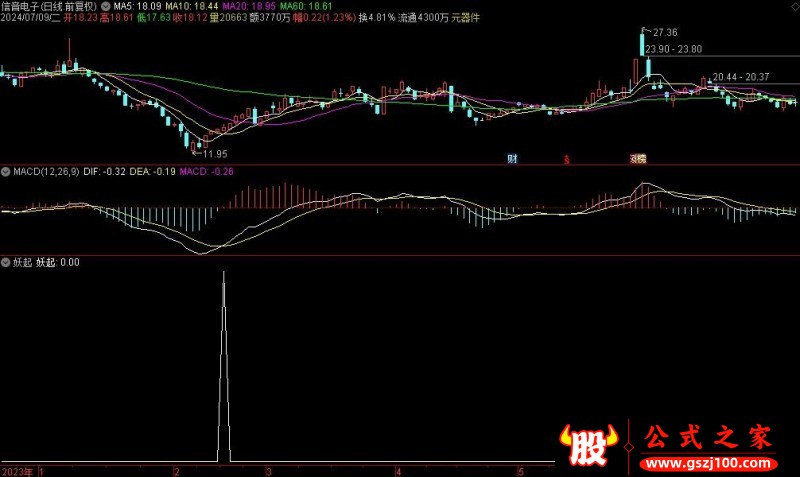Open MACD indicator dropdown arrow
The width and height of the screenshot is (800, 477).
[x=6, y=172]
